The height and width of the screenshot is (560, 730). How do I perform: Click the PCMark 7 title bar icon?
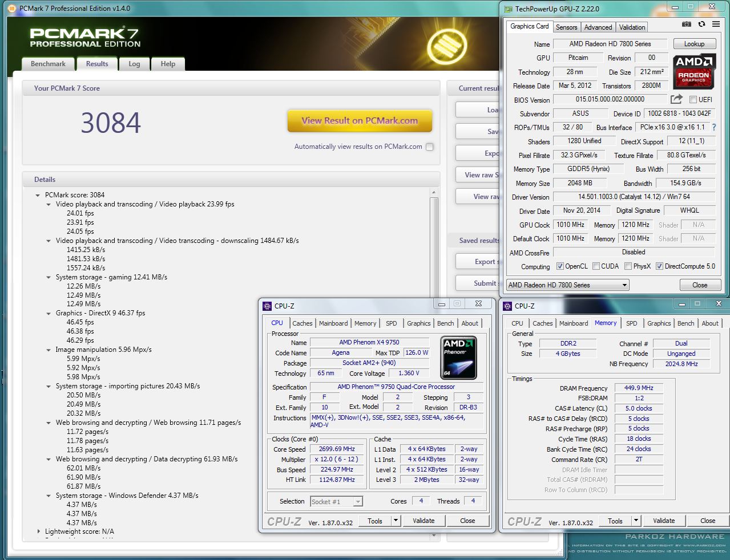coord(13,9)
